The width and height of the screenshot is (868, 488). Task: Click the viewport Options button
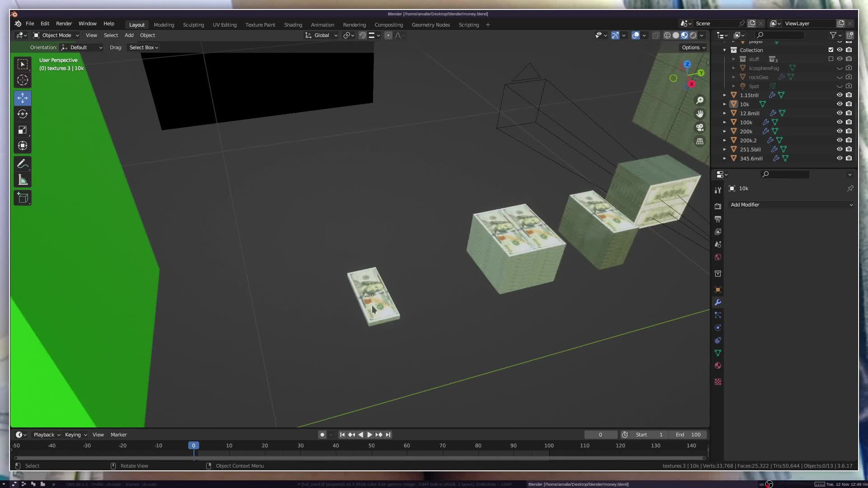point(693,47)
